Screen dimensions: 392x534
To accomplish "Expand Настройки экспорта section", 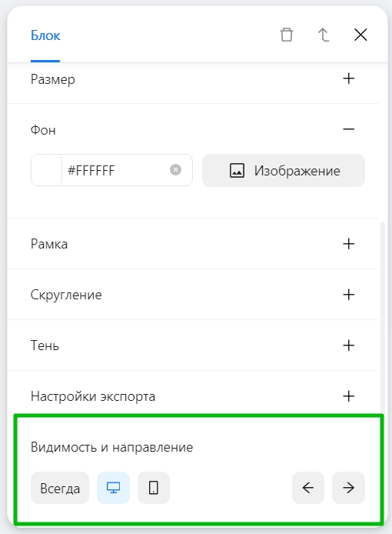I will coord(348,396).
